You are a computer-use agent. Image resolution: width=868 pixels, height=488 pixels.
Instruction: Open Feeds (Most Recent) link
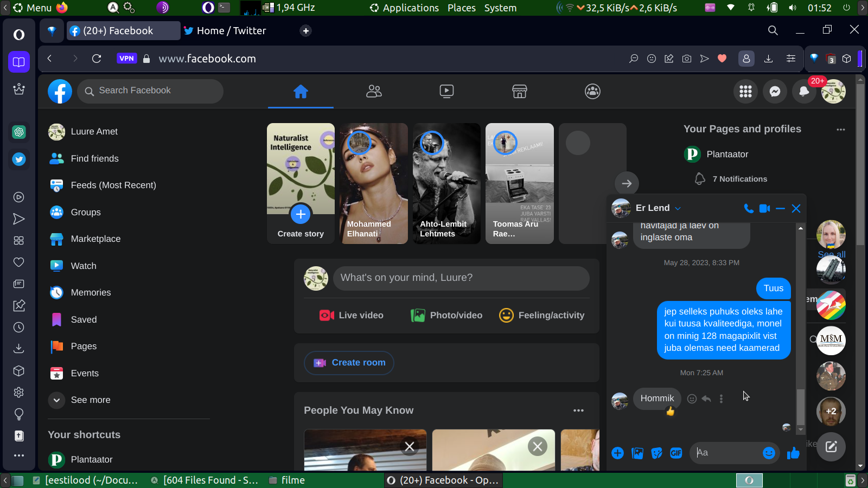click(x=113, y=185)
